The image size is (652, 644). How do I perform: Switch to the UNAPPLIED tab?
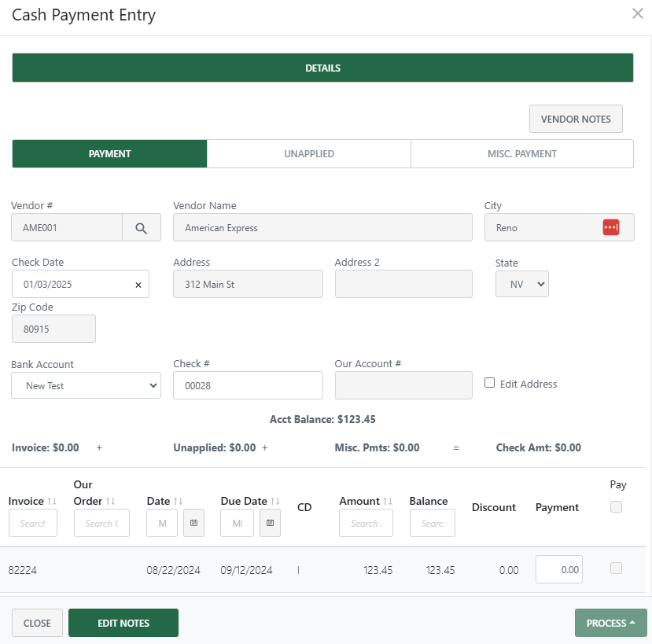point(308,153)
